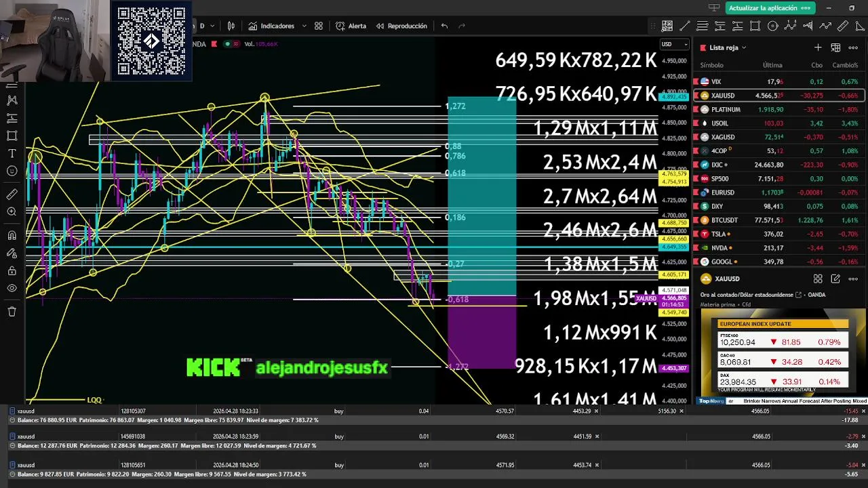Viewport: 868px width, 488px height.
Task: Select the forecast position tool in left sidebar
Action: 12,118
